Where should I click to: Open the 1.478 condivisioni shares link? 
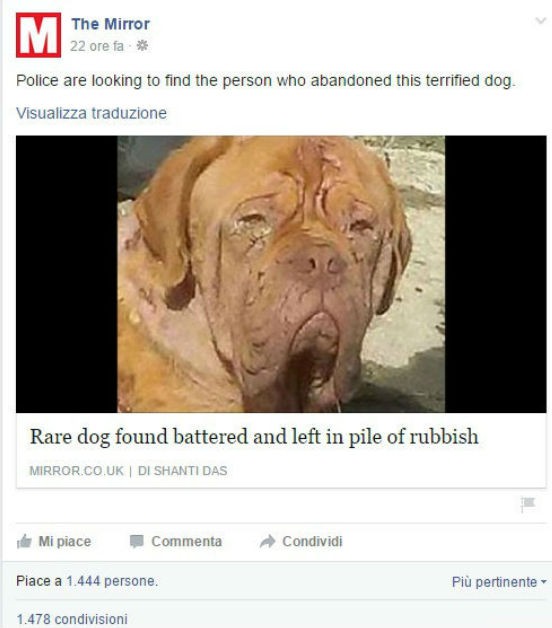[72, 619]
